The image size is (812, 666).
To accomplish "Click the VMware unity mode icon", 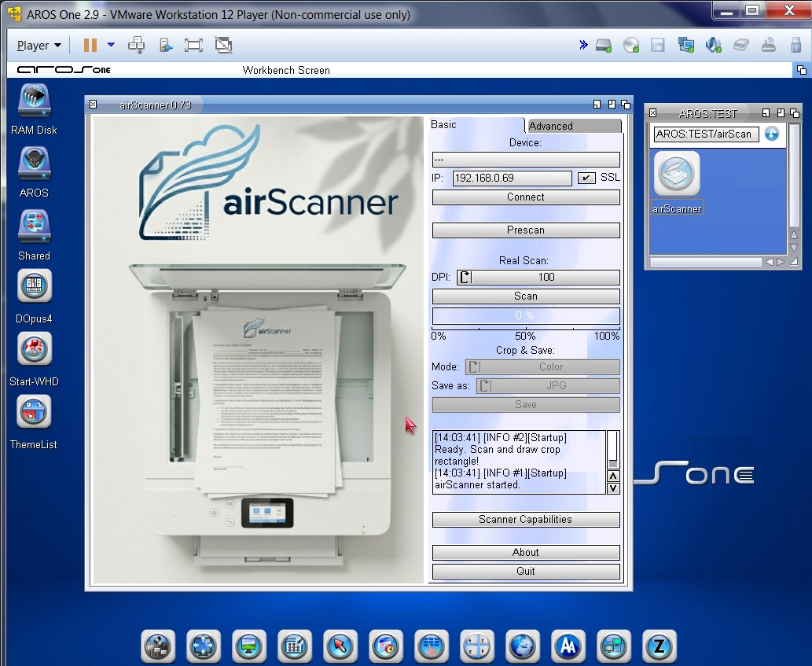I will tap(223, 45).
